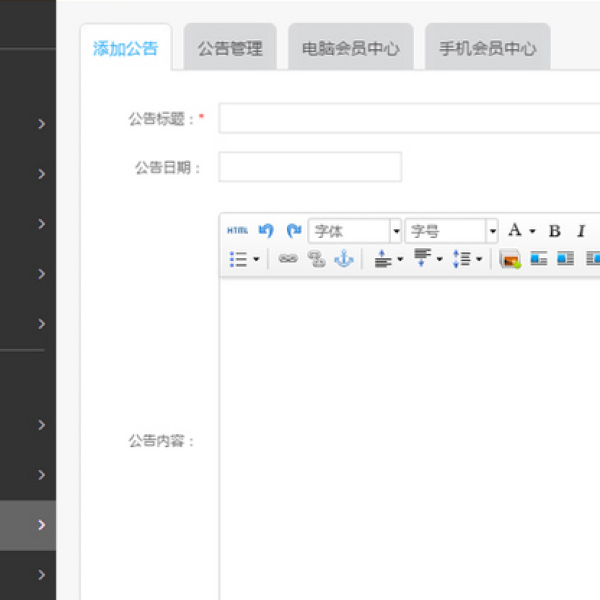Switch to the 公告管理 tab
The width and height of the screenshot is (600, 600).
(x=230, y=48)
